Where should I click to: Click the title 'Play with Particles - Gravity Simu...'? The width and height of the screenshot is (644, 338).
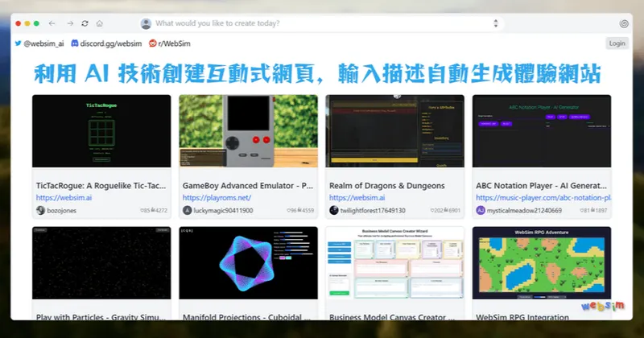(x=101, y=317)
